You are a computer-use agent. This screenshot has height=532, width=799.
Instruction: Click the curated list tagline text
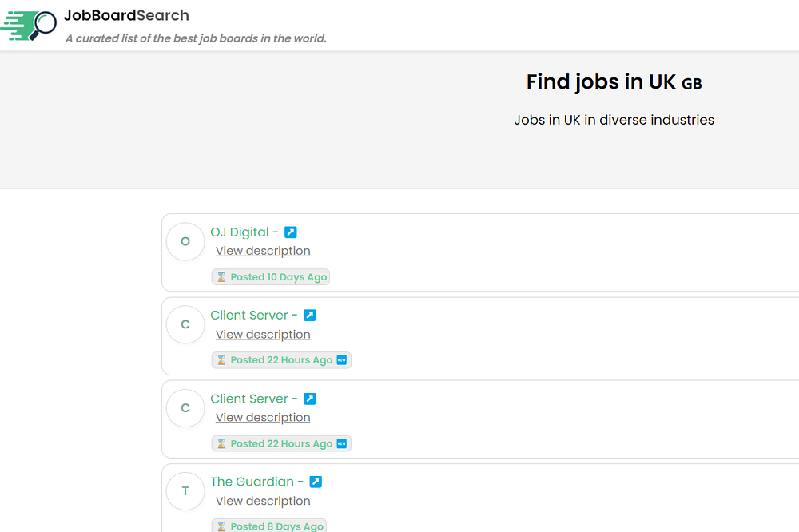pyautogui.click(x=196, y=38)
